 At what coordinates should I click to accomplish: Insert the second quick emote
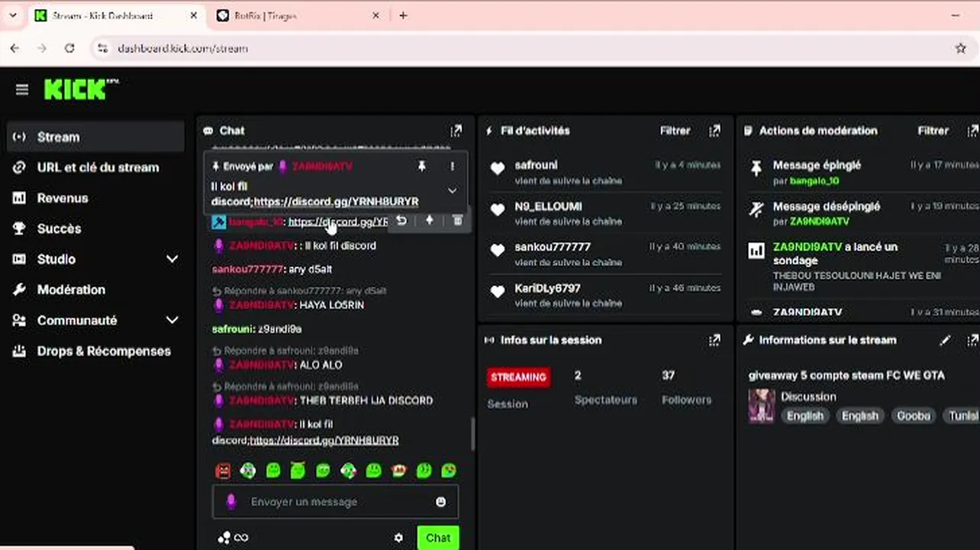(x=248, y=471)
